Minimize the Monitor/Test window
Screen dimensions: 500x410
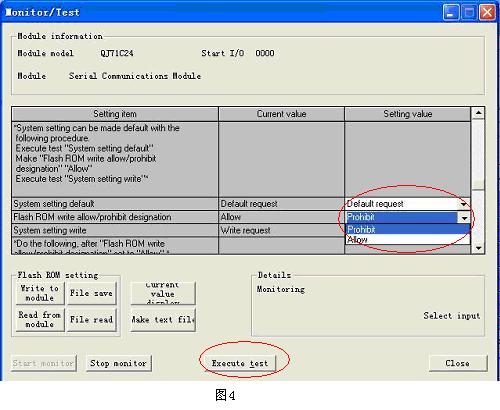coord(451,12)
